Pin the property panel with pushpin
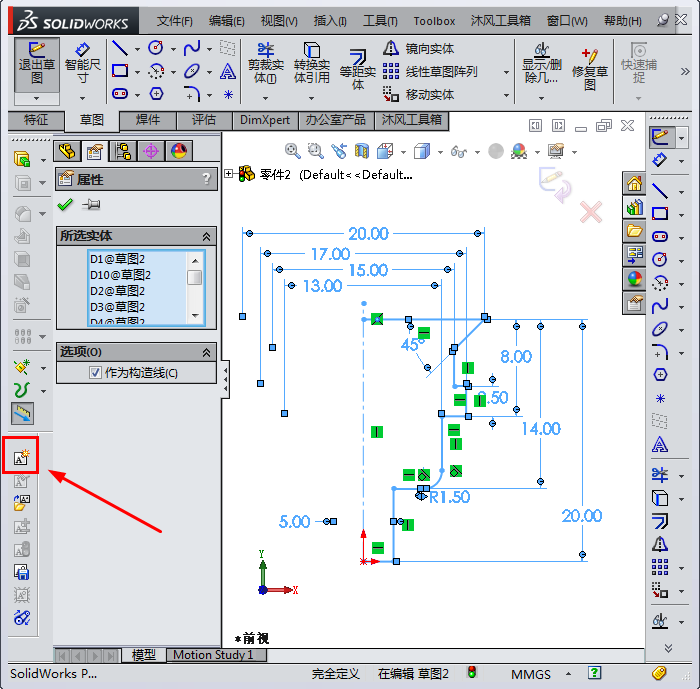The height and width of the screenshot is (689, 700). tap(91, 205)
